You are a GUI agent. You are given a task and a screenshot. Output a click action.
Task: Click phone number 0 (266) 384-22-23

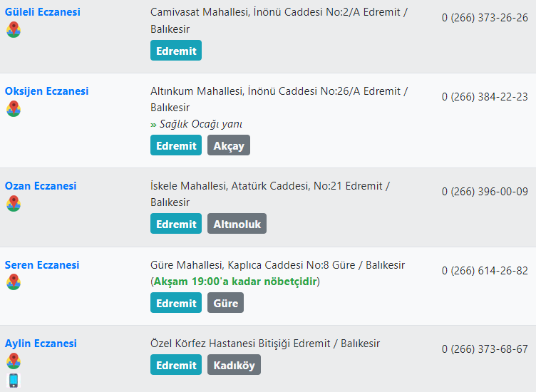click(x=485, y=97)
